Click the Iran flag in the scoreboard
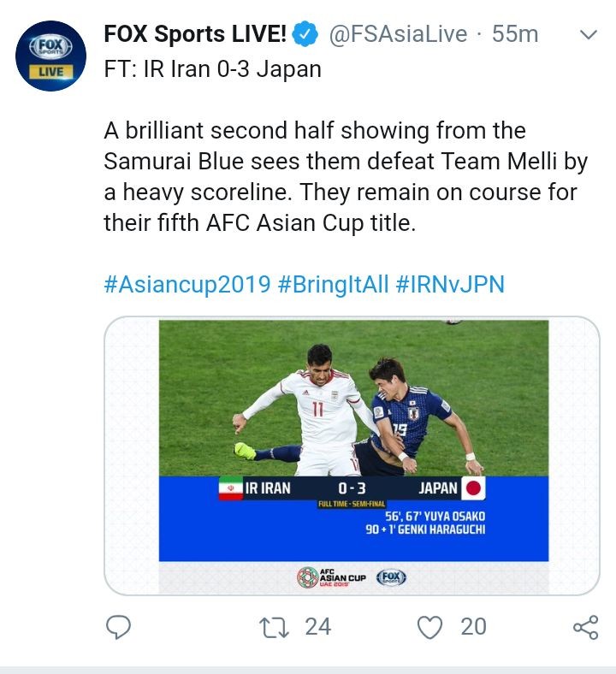 tap(231, 489)
